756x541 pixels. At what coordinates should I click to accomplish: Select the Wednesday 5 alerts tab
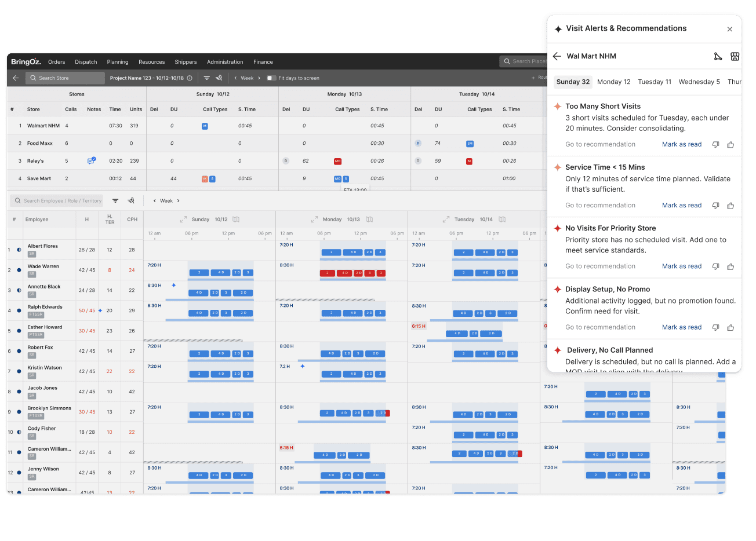[x=699, y=82]
